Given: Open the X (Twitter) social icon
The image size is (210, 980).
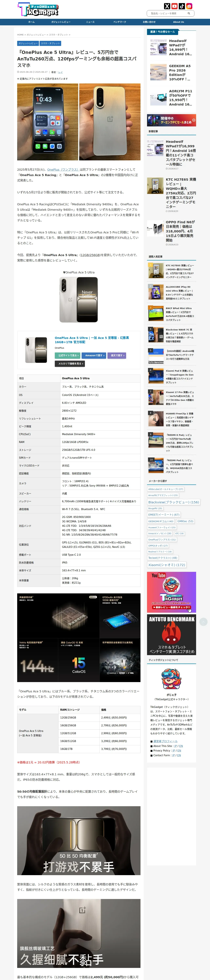Looking at the screenshot, I should tap(167, 6).
